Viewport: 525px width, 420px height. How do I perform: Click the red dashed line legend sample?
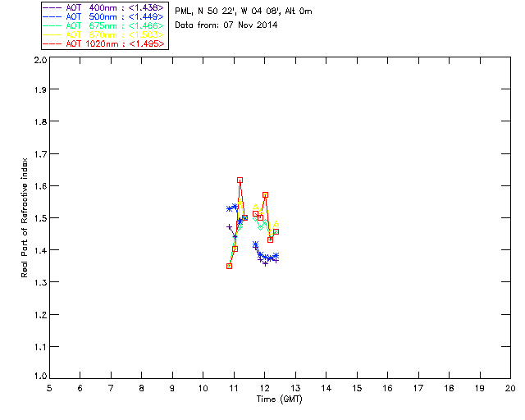tap(52, 43)
